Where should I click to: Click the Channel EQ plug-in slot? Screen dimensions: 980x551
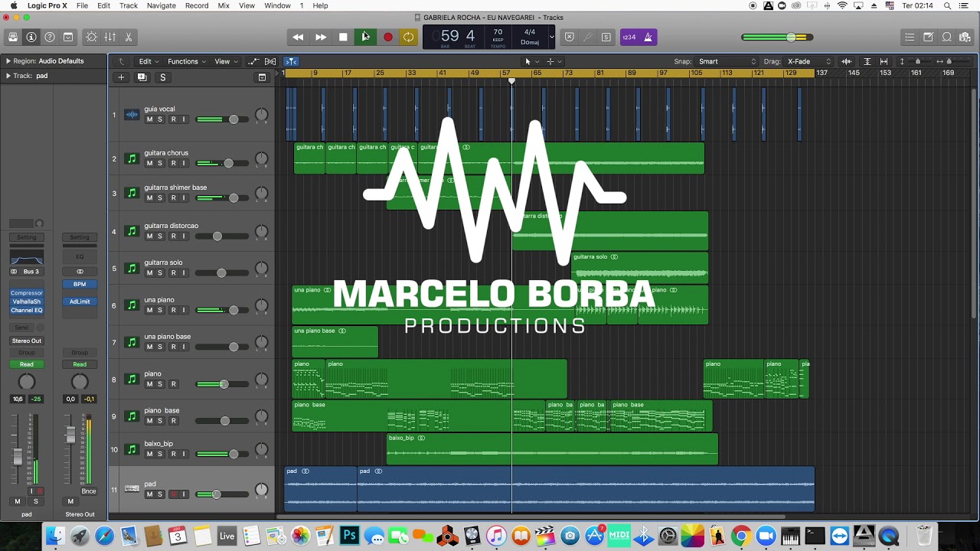click(x=27, y=310)
